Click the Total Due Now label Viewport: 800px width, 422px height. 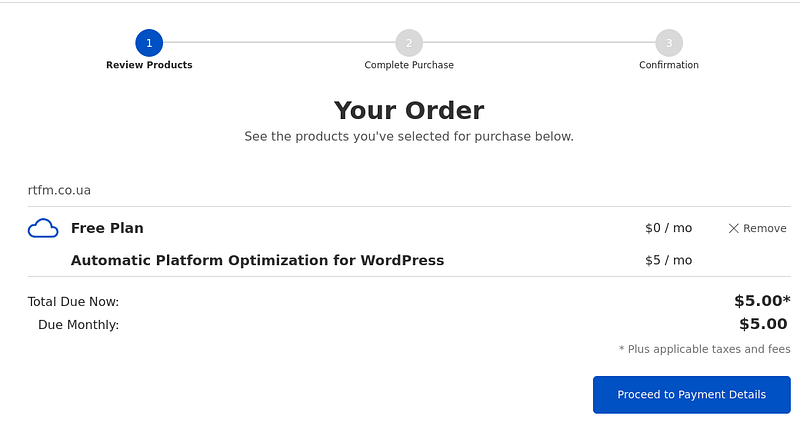point(73,302)
